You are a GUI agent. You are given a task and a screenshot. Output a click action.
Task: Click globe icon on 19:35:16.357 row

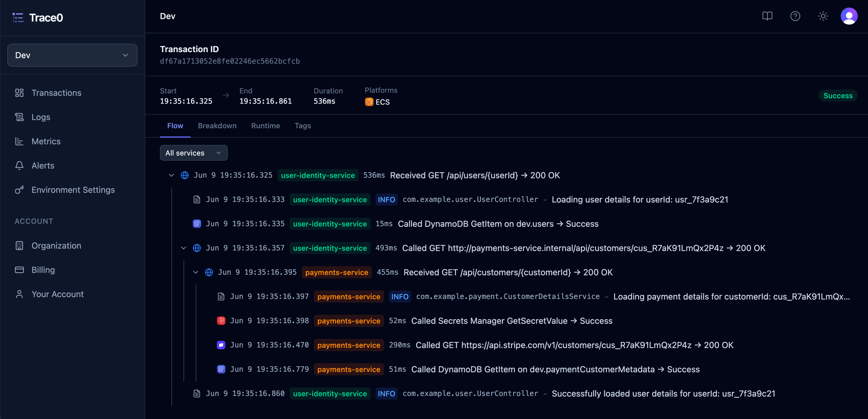pyautogui.click(x=197, y=248)
